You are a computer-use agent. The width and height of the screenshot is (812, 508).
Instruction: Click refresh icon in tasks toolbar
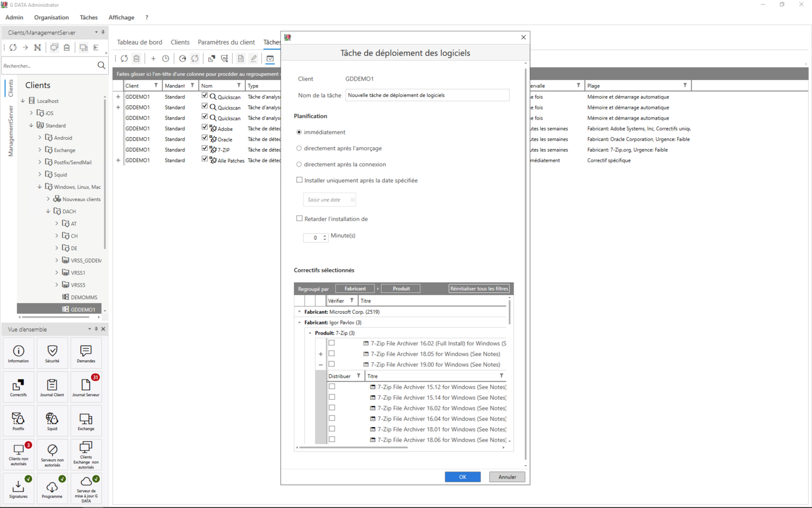(124, 58)
